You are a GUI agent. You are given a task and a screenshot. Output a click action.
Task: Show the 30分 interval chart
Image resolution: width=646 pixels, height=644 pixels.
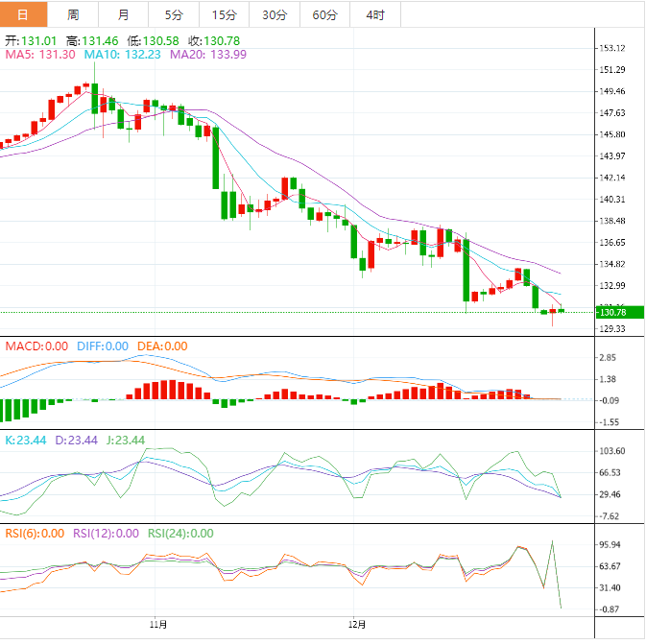coord(274,14)
